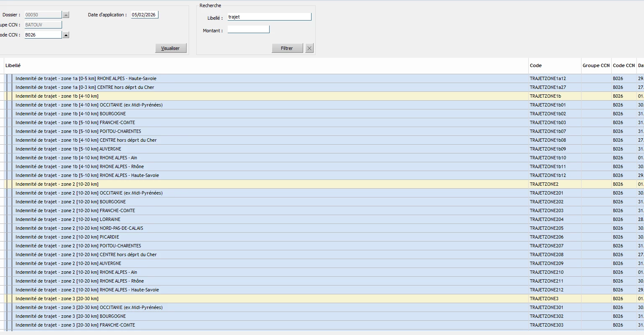The width and height of the screenshot is (644, 335).
Task: Select row 'zone 3 [20-30 km] FRANCHE-COMTE'
Action: tap(322, 325)
